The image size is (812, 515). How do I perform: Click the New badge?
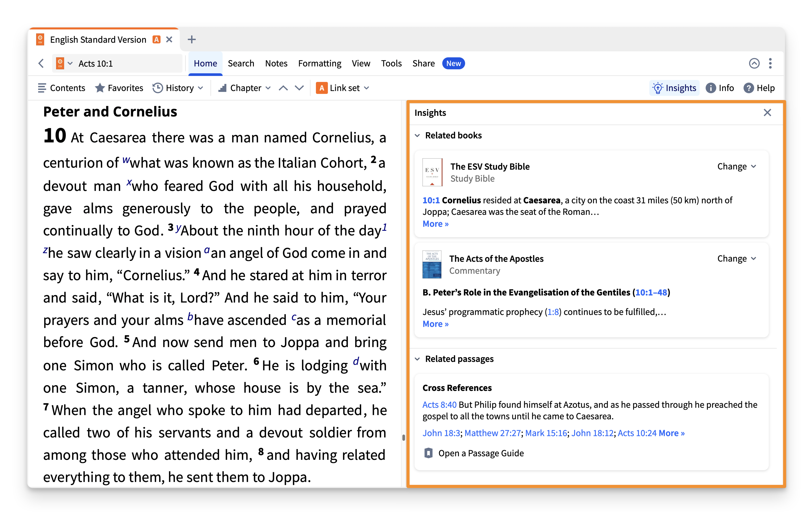454,63
